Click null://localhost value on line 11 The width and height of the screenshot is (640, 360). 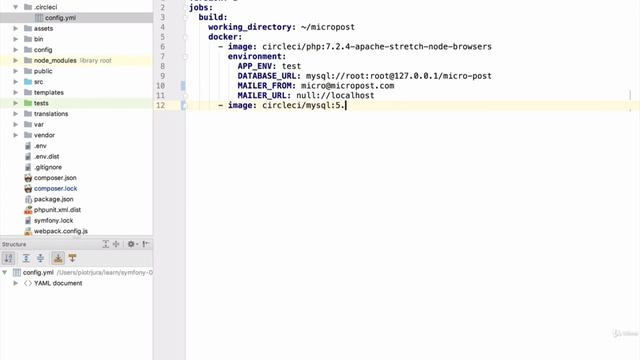click(x=335, y=96)
